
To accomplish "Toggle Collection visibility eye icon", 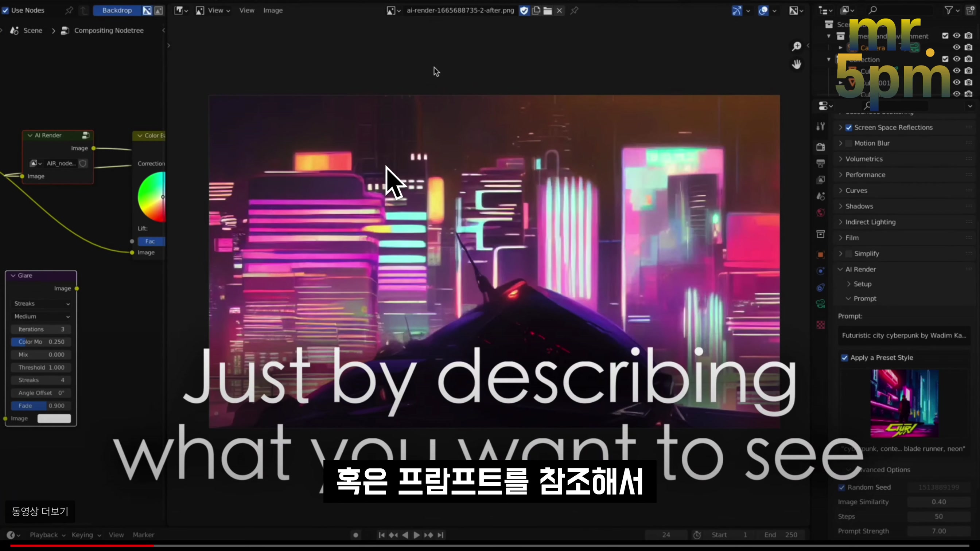I will coord(956,59).
